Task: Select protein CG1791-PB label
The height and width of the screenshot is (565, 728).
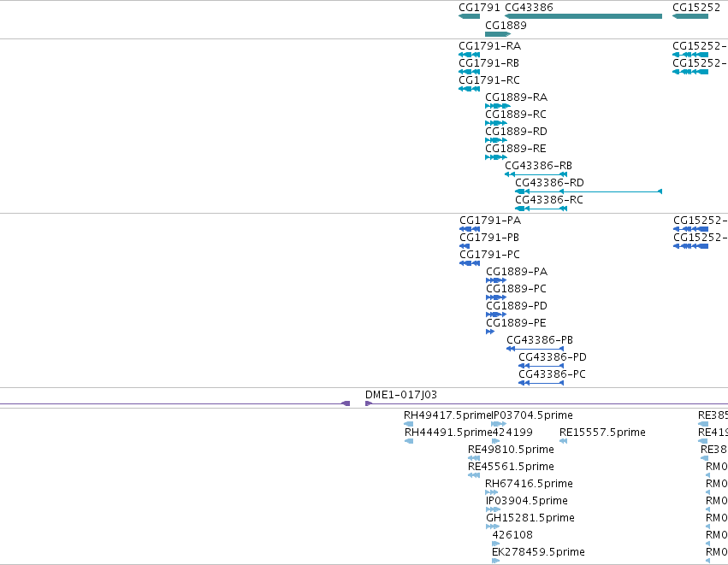Action: pos(489,238)
